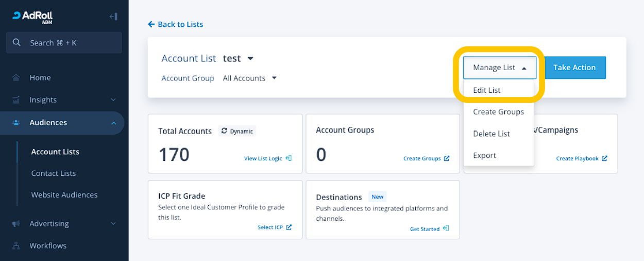This screenshot has width=644, height=261.
Task: Close the Manage List dropdown
Action: click(x=499, y=68)
